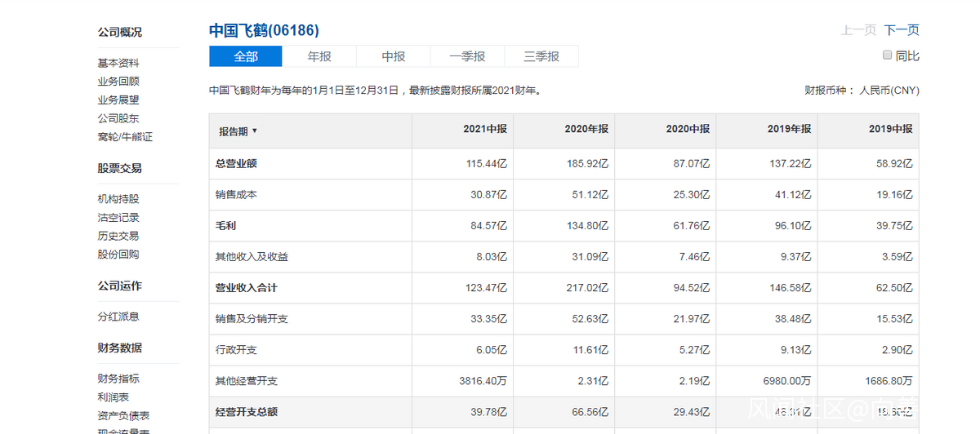This screenshot has height=434, width=980.
Task: Click the 中国飞鹤(06186) title
Action: 264,31
